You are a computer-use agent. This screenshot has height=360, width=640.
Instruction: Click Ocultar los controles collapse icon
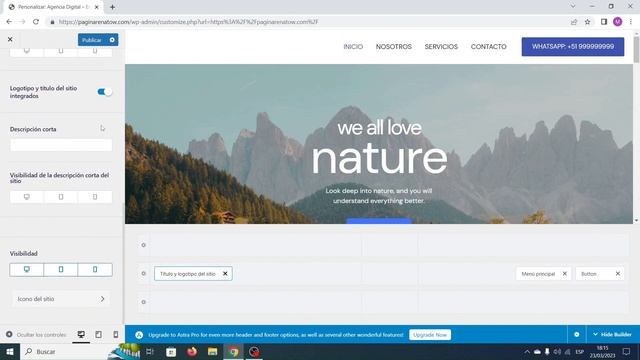(x=9, y=334)
